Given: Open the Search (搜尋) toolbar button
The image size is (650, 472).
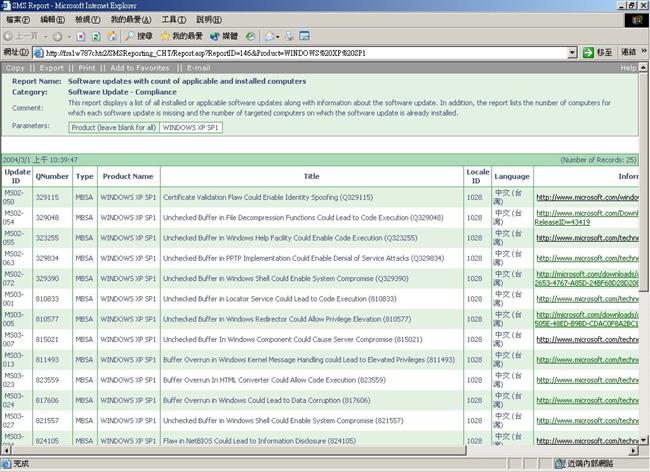Looking at the screenshot, I should 139,36.
